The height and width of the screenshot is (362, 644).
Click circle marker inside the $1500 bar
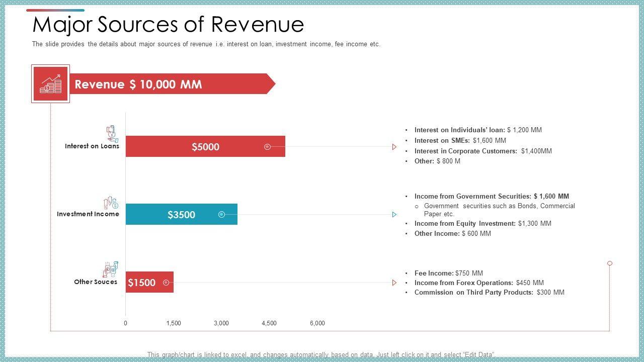tap(166, 283)
